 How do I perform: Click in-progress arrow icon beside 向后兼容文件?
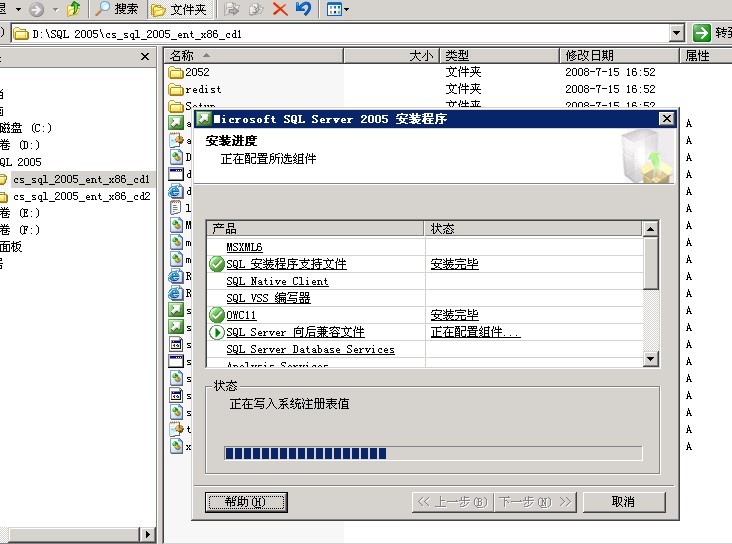pos(216,332)
